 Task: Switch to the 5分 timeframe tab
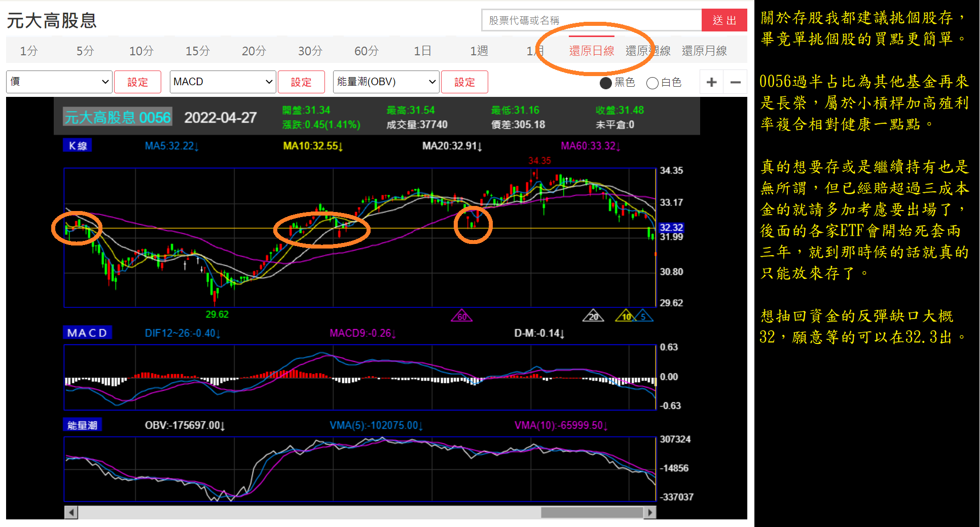(85, 51)
